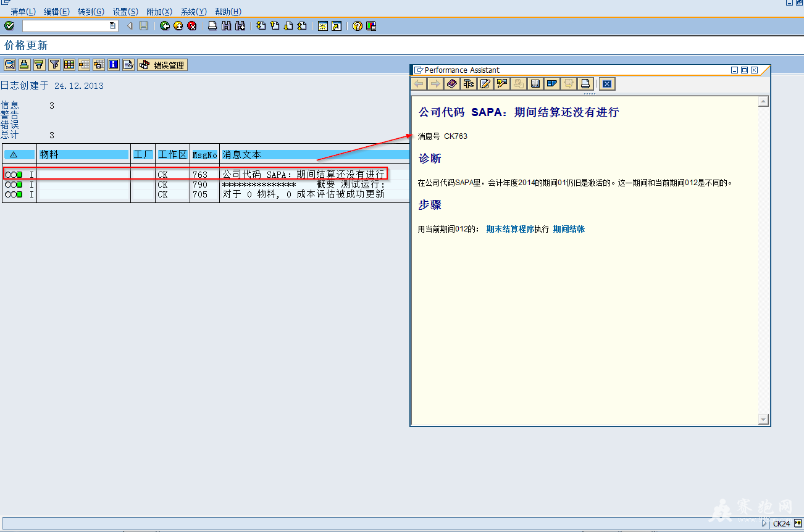This screenshot has height=532, width=804.
Task: Open the 转到(G) menu
Action: click(91, 12)
